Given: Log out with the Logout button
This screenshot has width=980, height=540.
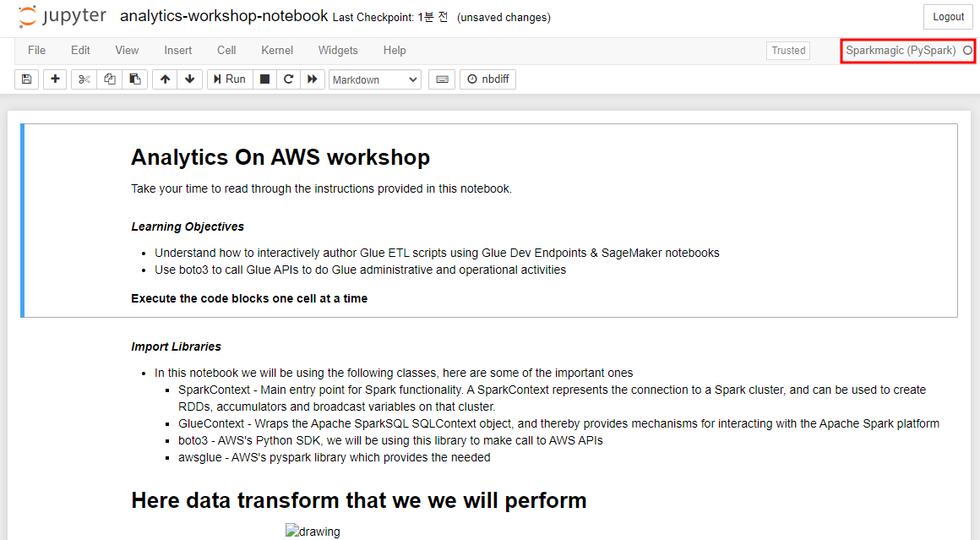Looking at the screenshot, I should [x=948, y=17].
